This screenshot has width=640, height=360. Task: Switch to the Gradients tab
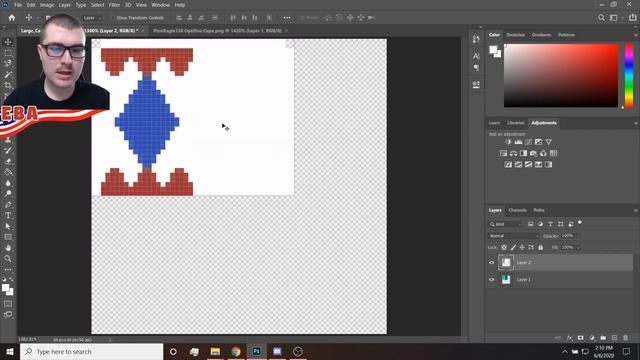(541, 35)
